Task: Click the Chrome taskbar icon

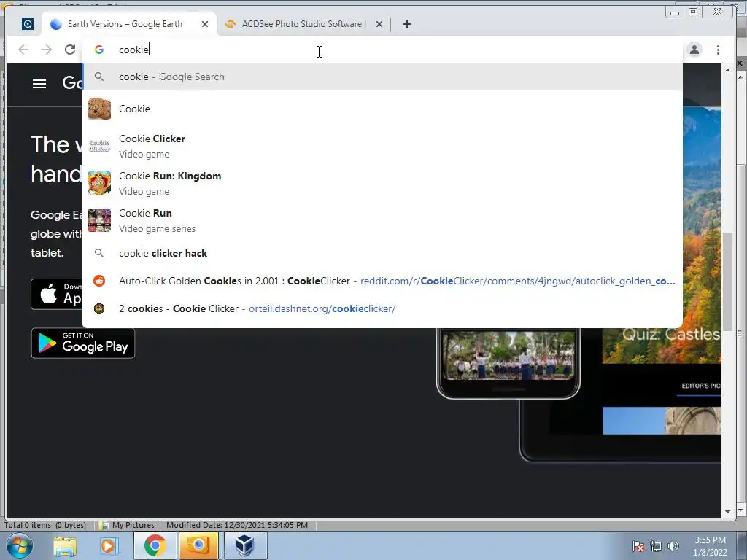Action: tap(155, 545)
